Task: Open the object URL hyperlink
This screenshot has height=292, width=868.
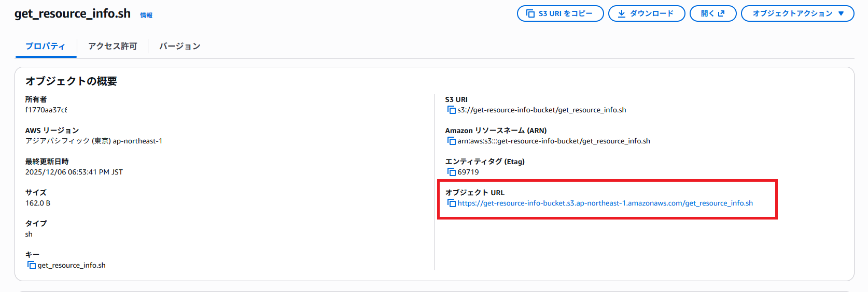Action: (605, 203)
